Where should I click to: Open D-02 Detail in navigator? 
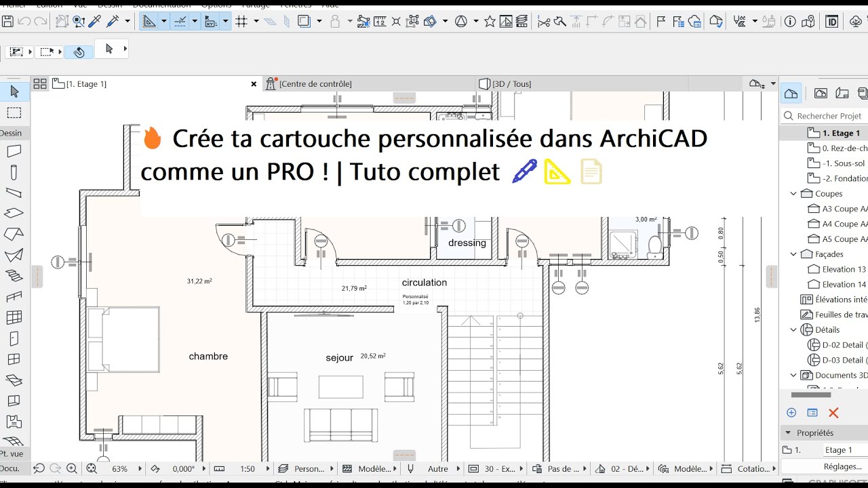tap(837, 344)
